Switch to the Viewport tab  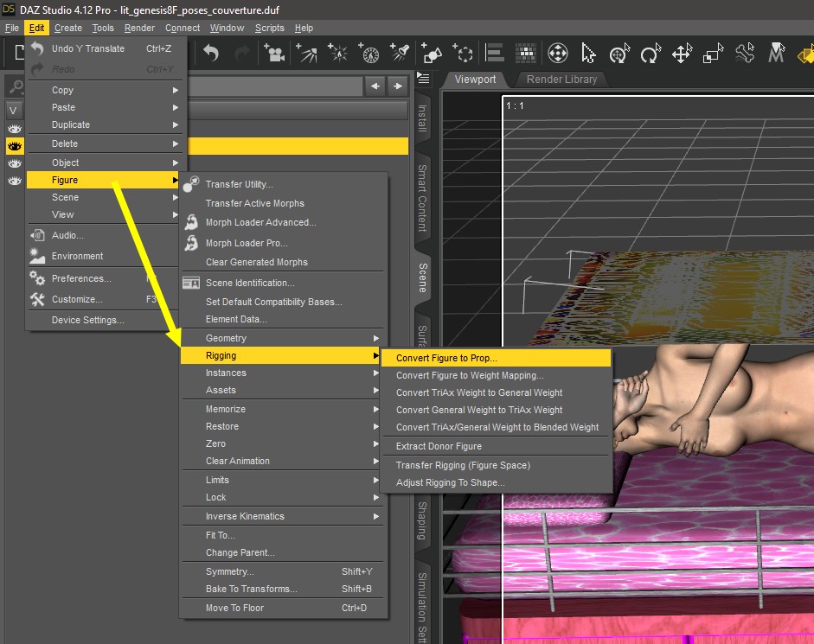(x=475, y=80)
